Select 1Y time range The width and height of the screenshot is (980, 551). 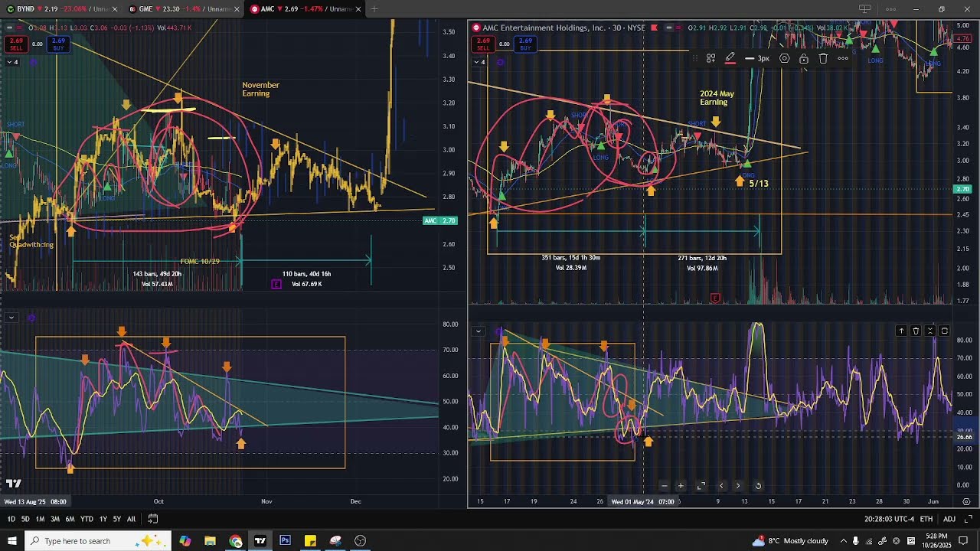click(103, 519)
